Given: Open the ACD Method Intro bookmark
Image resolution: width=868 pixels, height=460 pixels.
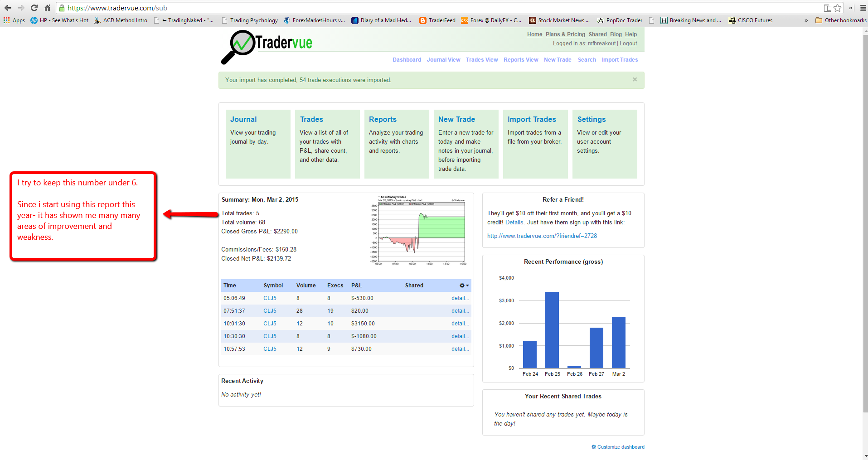Looking at the screenshot, I should click(121, 20).
